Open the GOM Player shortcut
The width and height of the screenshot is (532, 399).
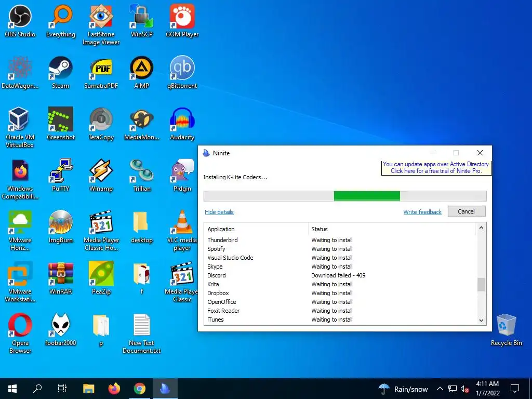tap(182, 21)
